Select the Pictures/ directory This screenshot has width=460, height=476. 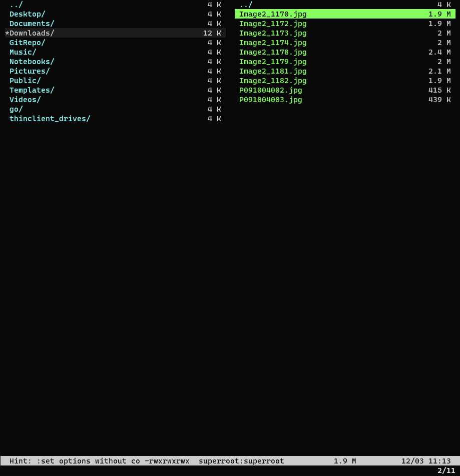[115, 71]
